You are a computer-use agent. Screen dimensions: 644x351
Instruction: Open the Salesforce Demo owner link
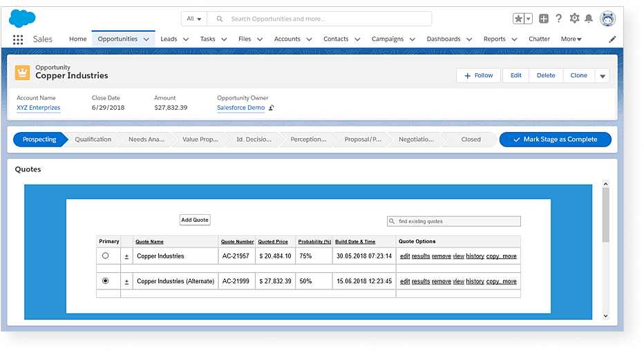[x=240, y=108]
